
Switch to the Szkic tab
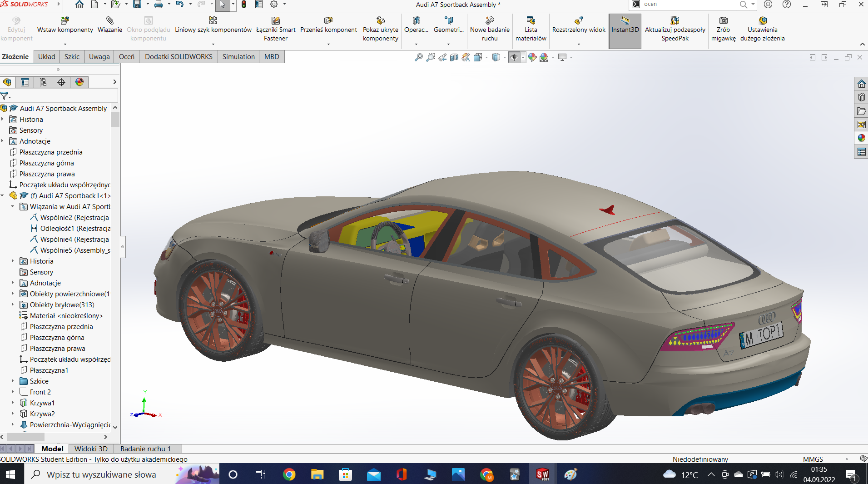72,57
